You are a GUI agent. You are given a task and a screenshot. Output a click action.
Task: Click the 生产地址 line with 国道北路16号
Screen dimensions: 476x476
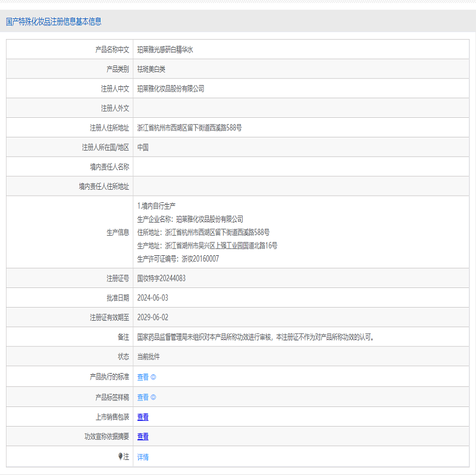[207, 245]
